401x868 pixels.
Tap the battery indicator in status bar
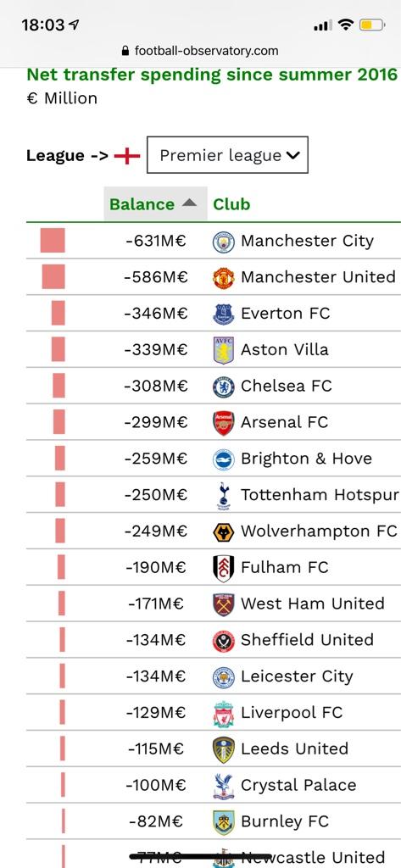pos(373,25)
